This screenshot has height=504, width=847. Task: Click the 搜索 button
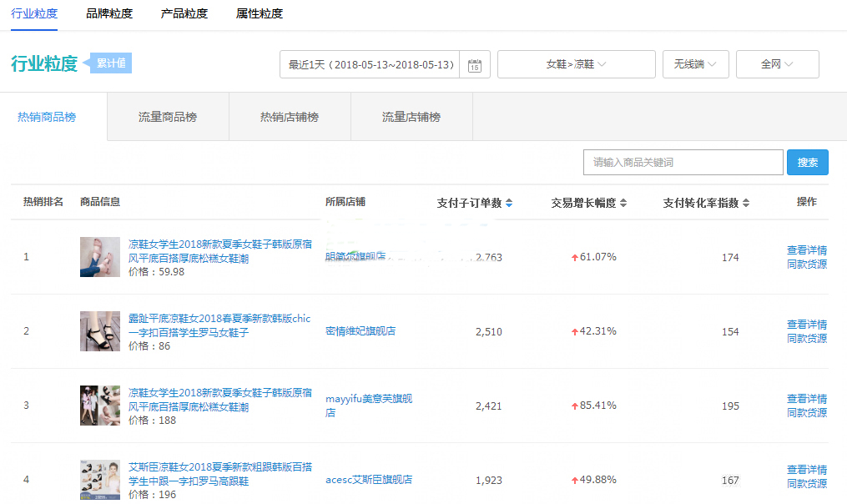pyautogui.click(x=807, y=163)
